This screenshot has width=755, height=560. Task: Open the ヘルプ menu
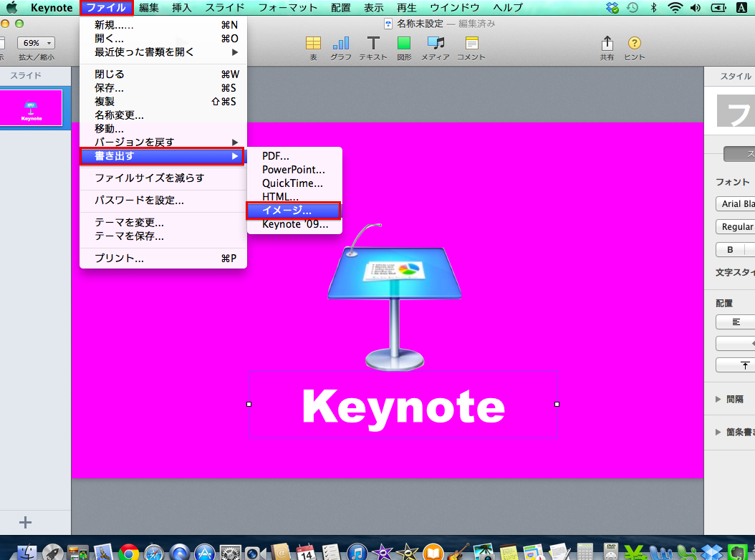pos(507,7)
